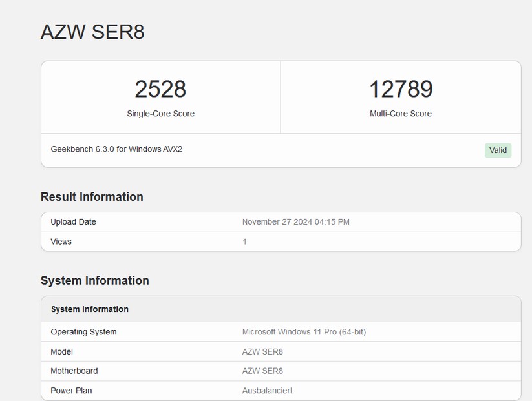The image size is (532, 401).
Task: Click the green Valid badge
Action: pyautogui.click(x=498, y=150)
